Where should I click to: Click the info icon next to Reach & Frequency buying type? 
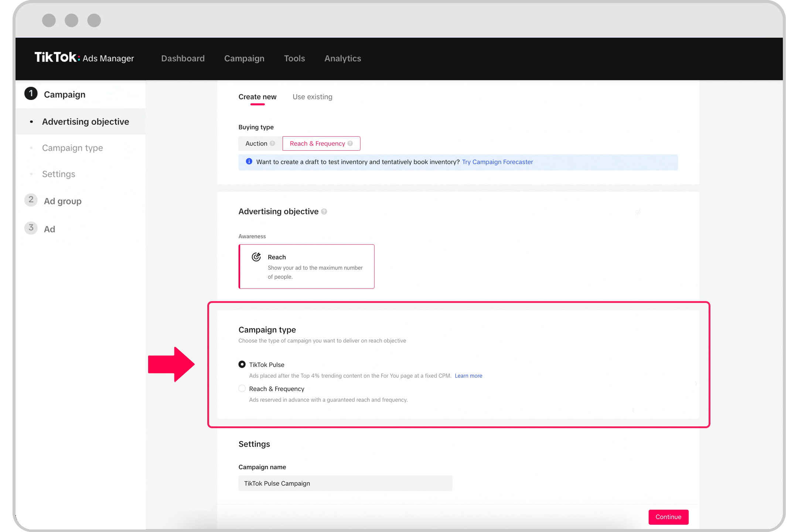tap(351, 143)
